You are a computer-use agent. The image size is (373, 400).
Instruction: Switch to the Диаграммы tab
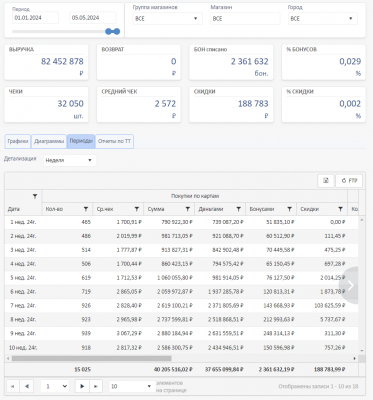pos(49,141)
